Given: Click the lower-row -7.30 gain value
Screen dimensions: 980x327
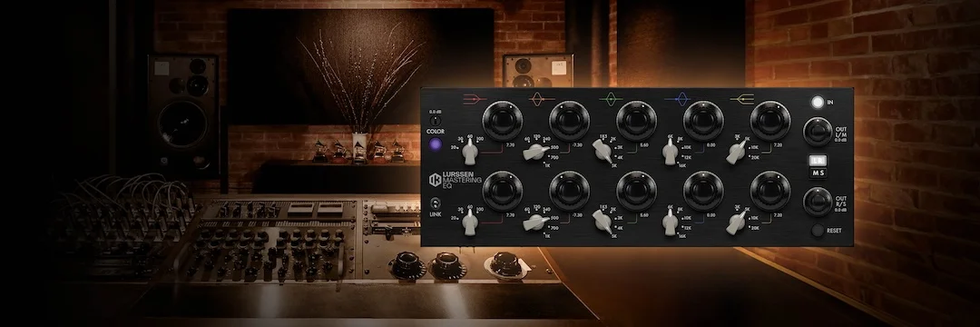Looking at the screenshot, I should point(576,215).
